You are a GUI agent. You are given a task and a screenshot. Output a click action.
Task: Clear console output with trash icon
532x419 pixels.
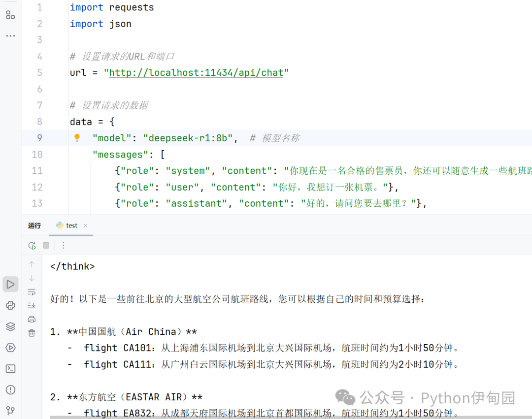point(32,333)
